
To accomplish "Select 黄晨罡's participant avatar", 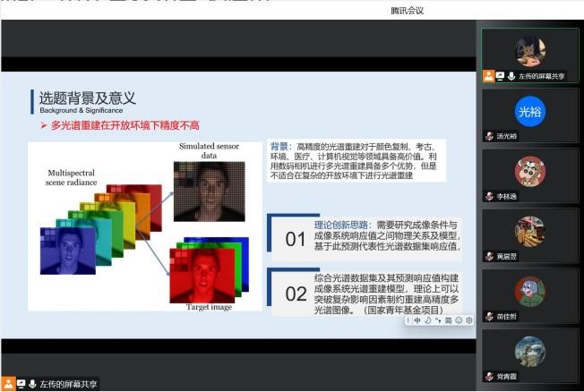I will click(x=529, y=231).
